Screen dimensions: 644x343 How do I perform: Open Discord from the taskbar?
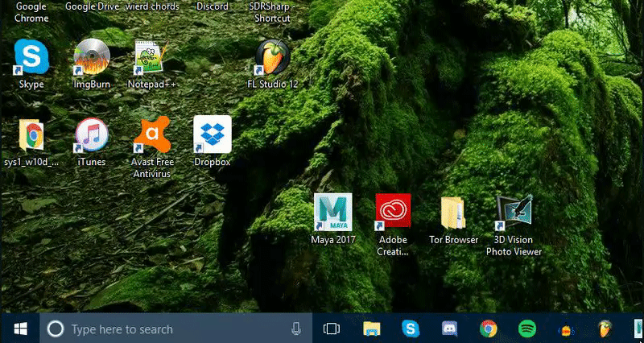(449, 329)
